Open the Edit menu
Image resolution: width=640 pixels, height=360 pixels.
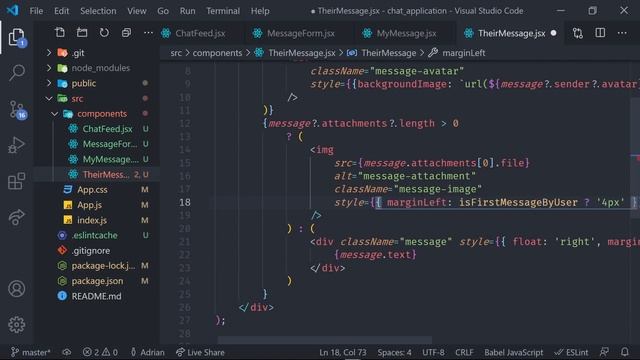pos(62,11)
